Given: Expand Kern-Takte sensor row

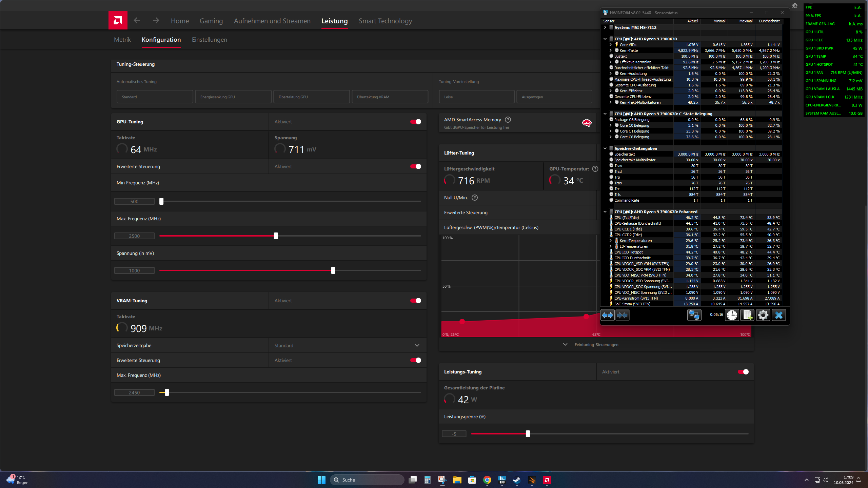Looking at the screenshot, I should [611, 50].
